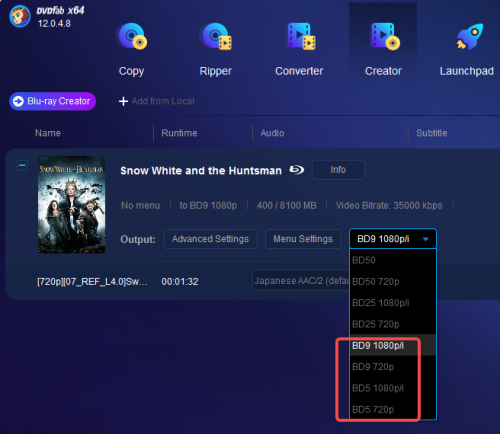Collapse the Snow White entry with minus toggle

point(22,165)
